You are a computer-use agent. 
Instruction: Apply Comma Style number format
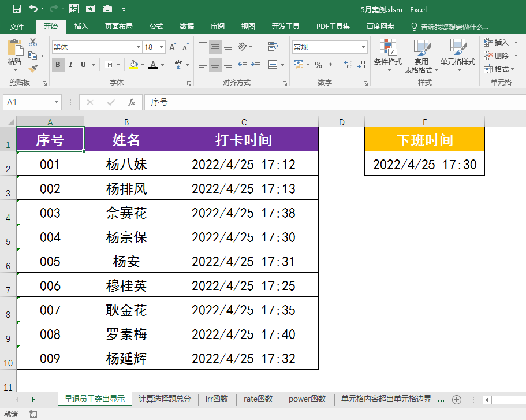click(x=331, y=65)
